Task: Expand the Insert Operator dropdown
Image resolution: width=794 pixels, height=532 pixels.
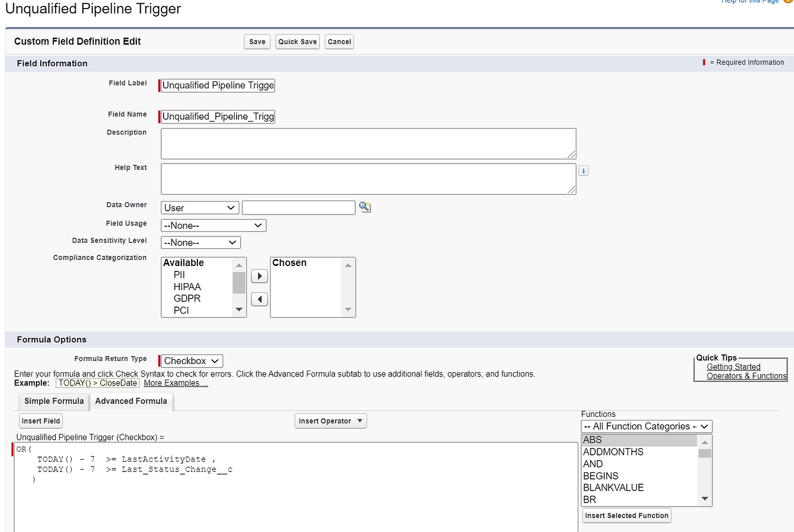Action: 330,420
